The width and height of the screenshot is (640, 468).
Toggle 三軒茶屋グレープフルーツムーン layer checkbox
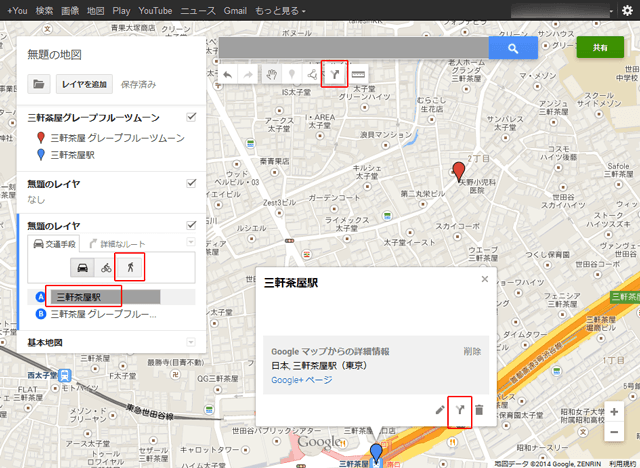coord(191,117)
